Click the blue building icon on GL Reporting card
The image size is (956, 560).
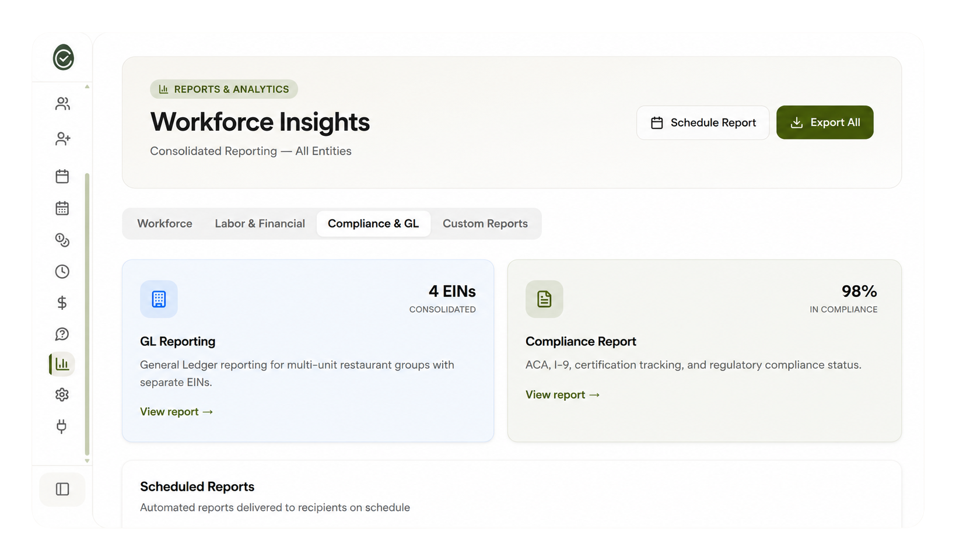tap(159, 299)
